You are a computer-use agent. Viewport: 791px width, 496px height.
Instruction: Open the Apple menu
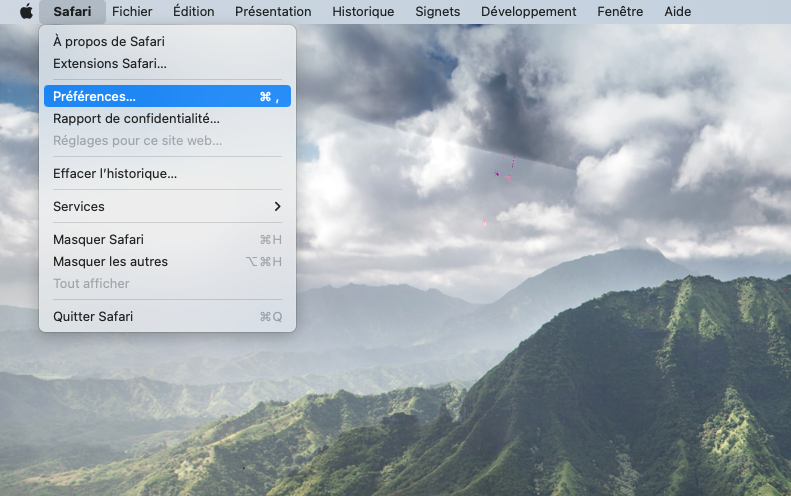pos(26,11)
